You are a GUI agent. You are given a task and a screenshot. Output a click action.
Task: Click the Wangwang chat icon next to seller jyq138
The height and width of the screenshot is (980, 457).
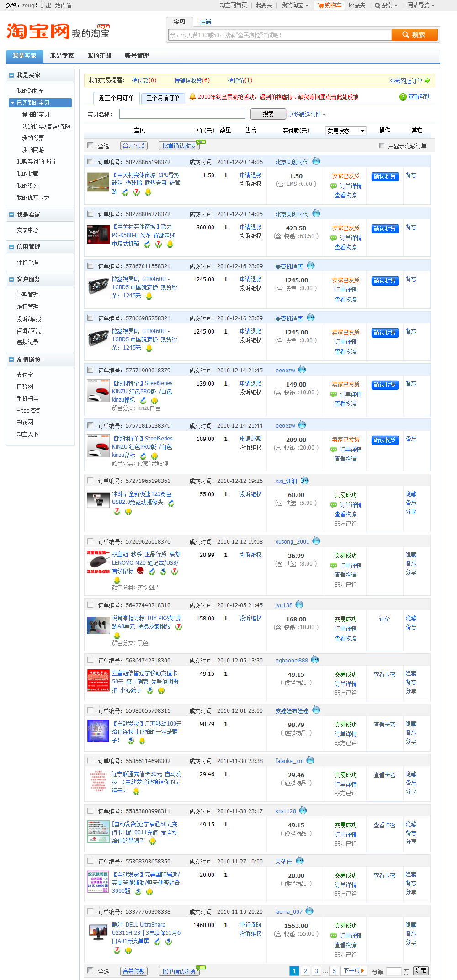coord(299,604)
